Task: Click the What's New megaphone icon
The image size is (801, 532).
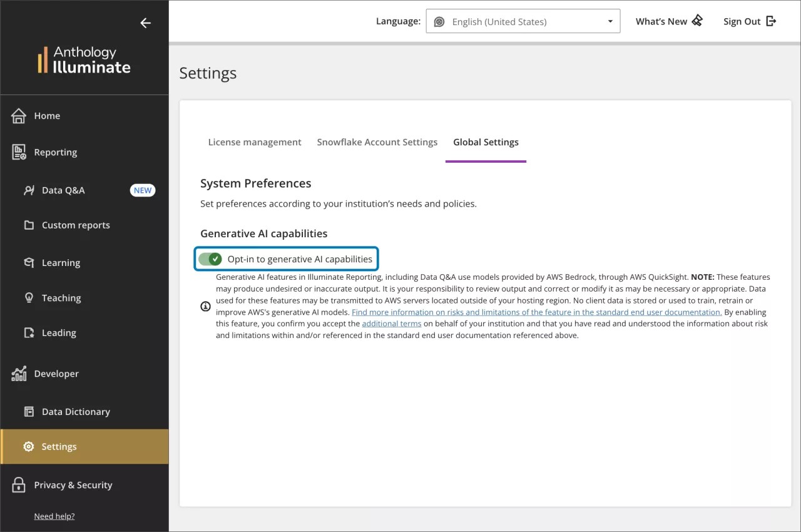Action: (x=697, y=21)
